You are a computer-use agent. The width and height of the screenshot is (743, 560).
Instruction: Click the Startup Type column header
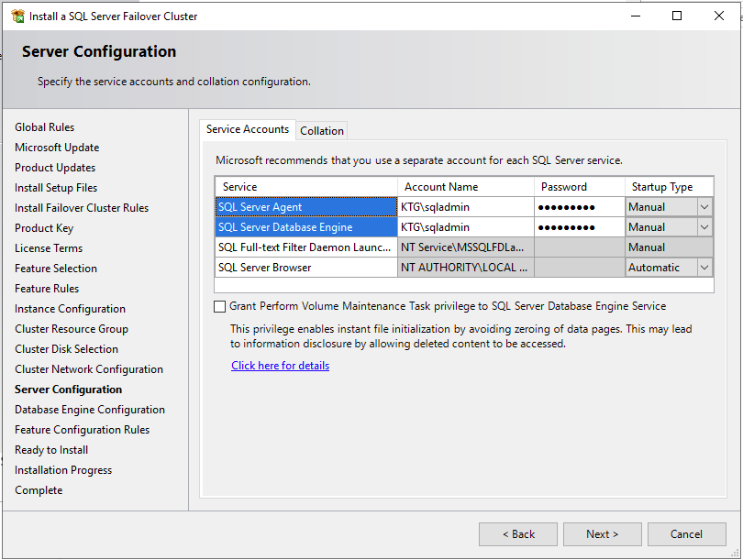point(669,187)
